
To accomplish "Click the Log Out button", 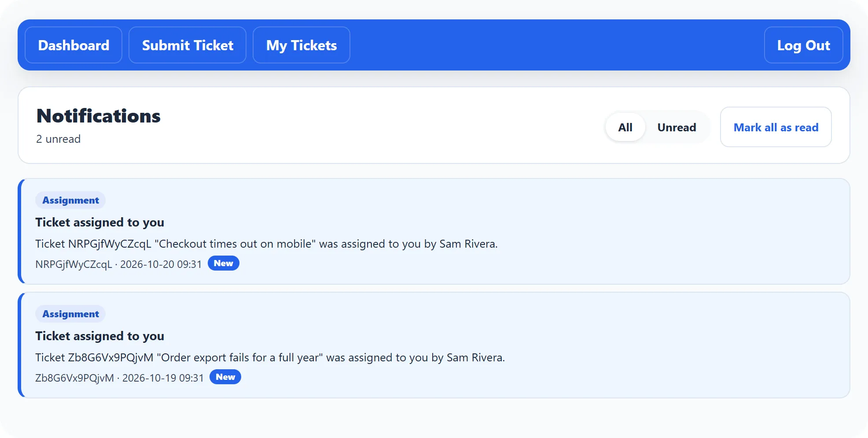I will point(803,45).
